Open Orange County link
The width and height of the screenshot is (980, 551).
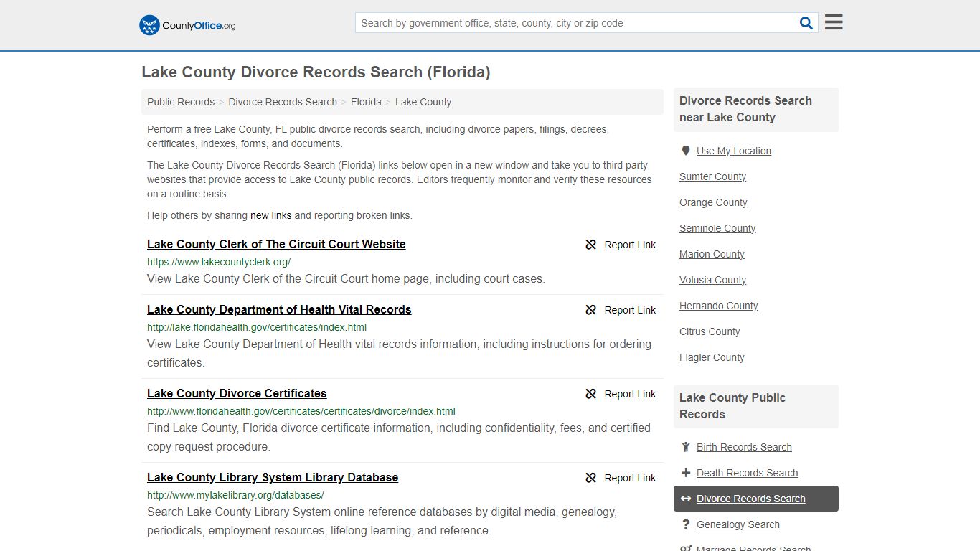[713, 202]
